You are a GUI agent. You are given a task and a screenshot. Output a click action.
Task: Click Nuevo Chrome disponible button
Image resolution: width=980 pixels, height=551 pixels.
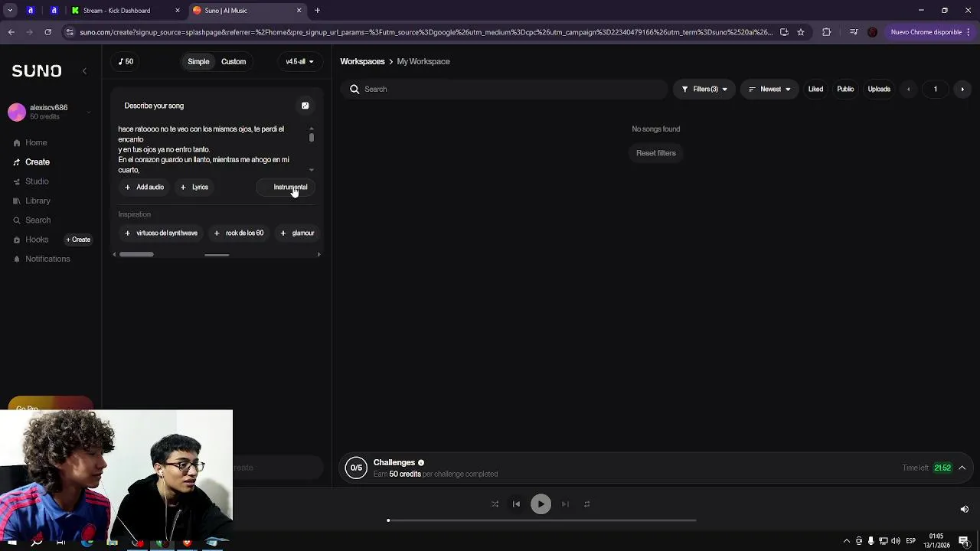coord(931,32)
